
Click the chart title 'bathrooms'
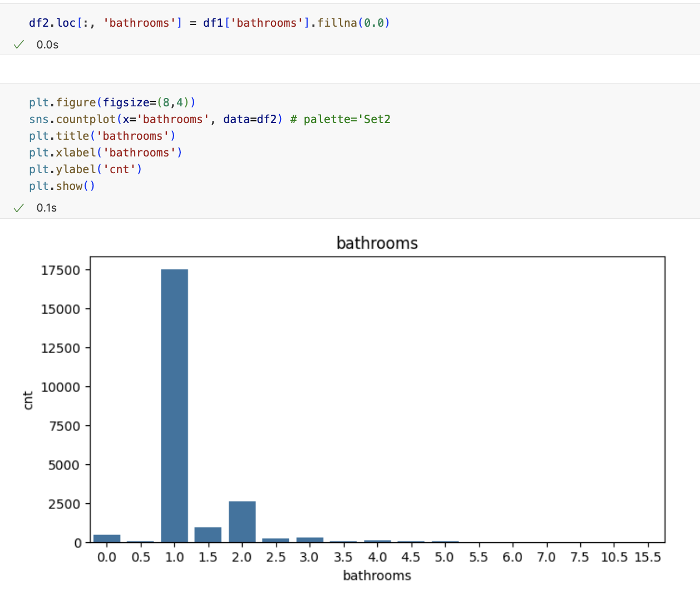[x=377, y=243]
